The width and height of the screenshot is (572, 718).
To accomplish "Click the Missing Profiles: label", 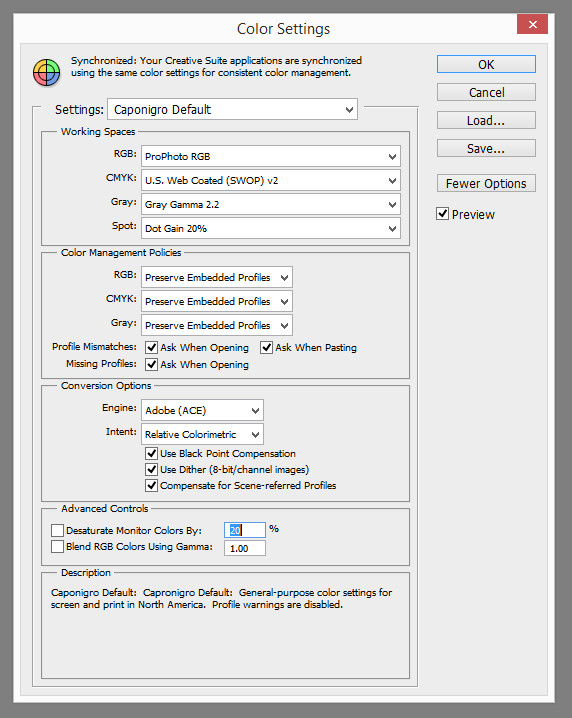I will point(101,364).
